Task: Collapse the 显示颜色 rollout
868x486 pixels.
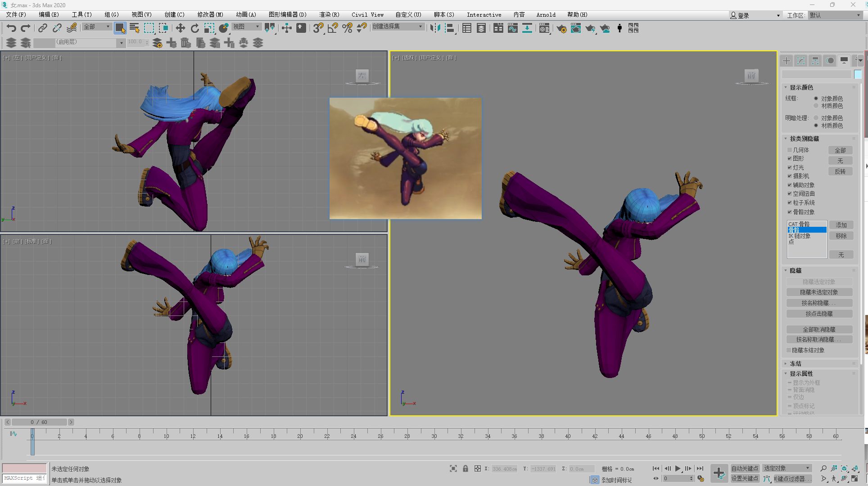Action: click(x=786, y=87)
